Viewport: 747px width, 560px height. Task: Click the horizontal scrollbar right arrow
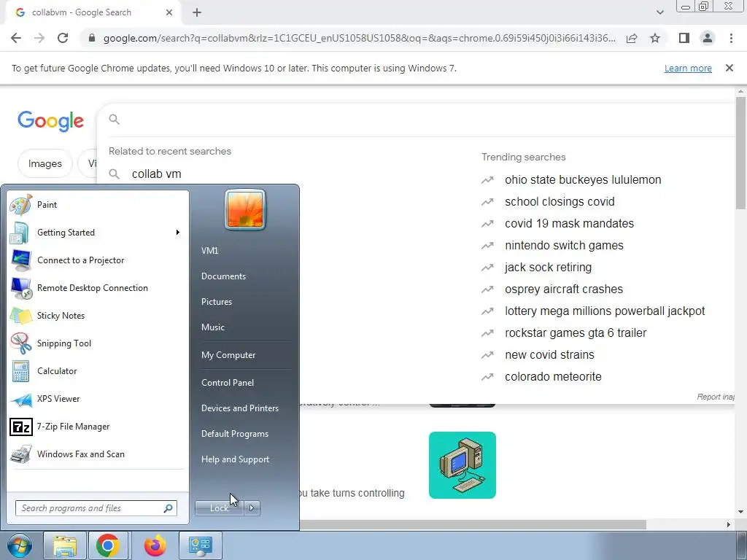click(x=728, y=524)
